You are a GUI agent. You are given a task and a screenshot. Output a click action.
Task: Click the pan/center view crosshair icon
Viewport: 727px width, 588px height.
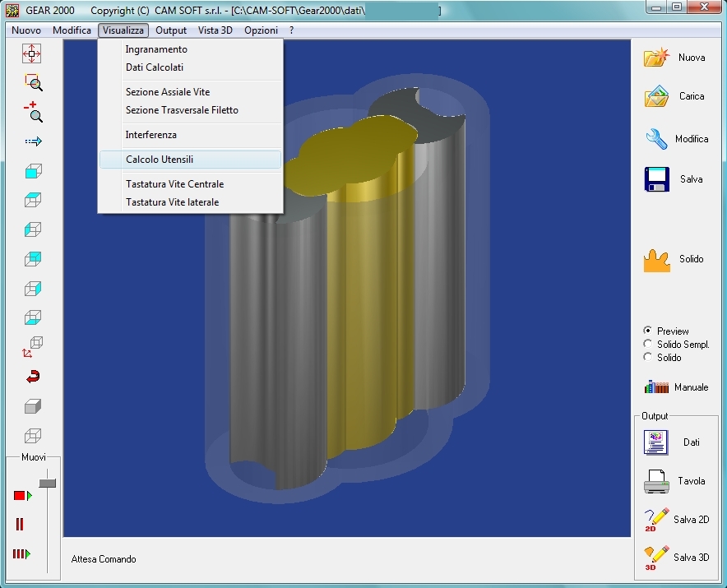tap(31, 53)
